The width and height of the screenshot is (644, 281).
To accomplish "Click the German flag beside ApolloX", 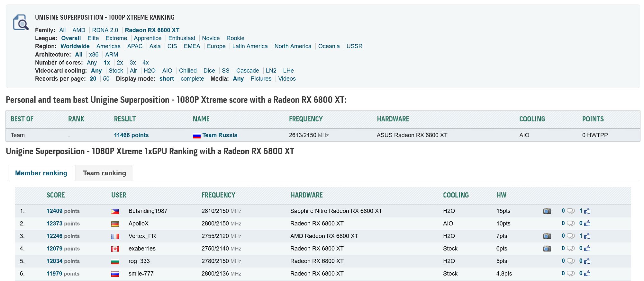I will pos(115,224).
